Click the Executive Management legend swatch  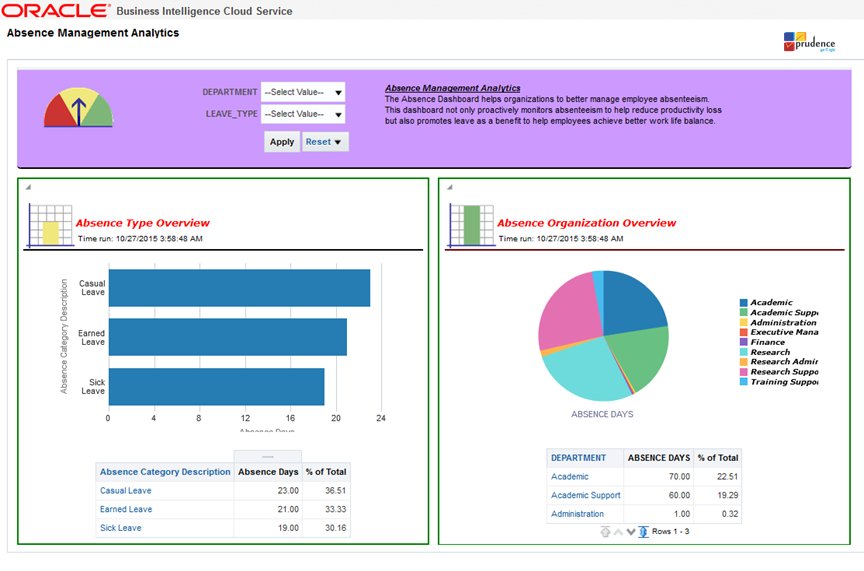coord(743,332)
